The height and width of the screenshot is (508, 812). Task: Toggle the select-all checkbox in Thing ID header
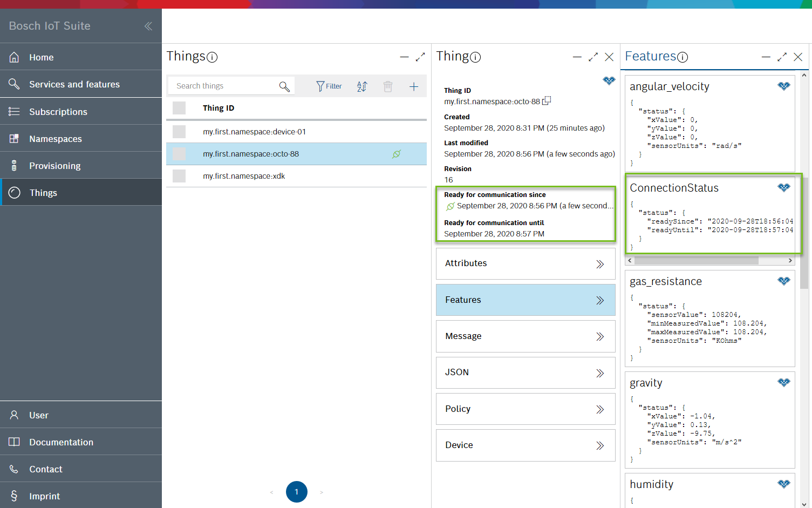[x=179, y=108]
